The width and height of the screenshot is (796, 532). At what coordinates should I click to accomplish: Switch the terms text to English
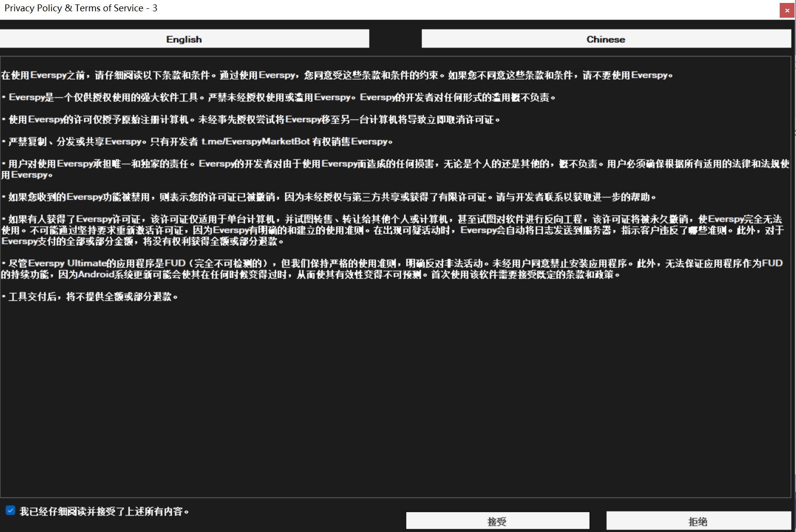click(x=184, y=39)
